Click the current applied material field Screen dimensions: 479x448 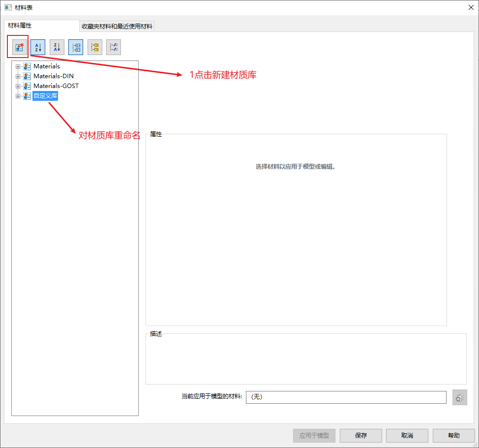pyautogui.click(x=346, y=397)
